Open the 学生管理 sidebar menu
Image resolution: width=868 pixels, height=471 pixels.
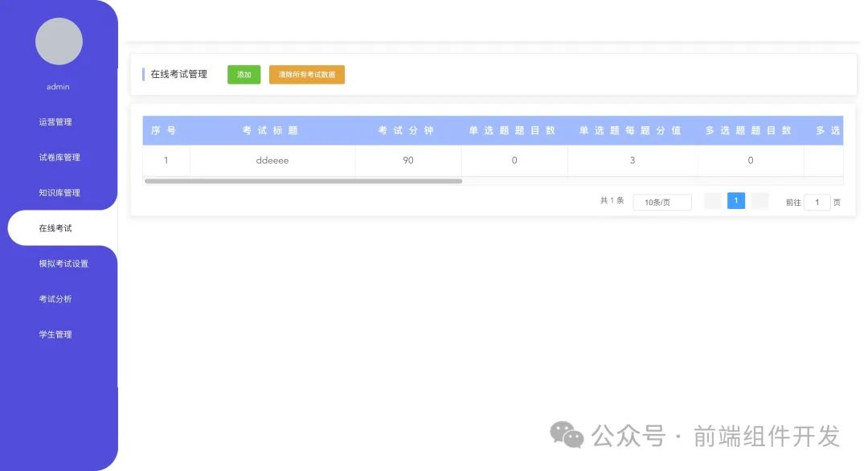click(x=55, y=334)
